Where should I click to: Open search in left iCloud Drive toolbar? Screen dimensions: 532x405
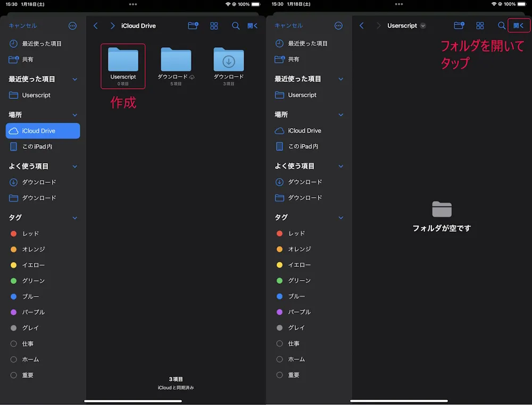(236, 26)
